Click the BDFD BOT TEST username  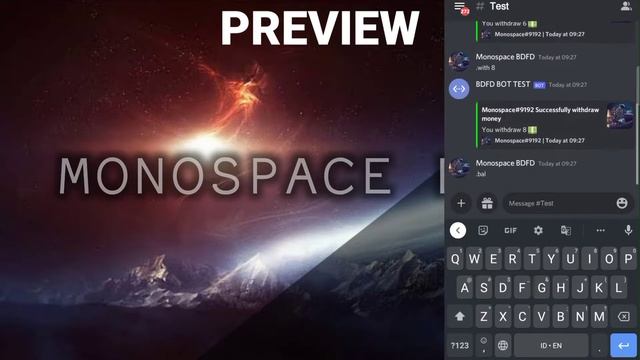pyautogui.click(x=502, y=84)
